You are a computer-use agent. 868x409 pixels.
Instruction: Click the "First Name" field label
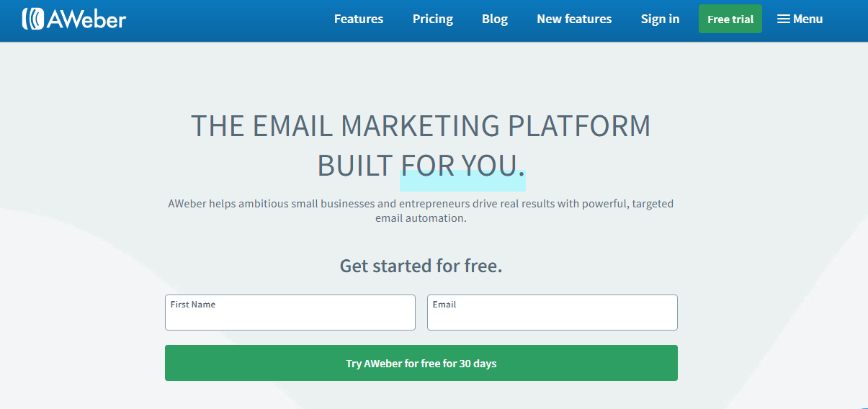coord(193,305)
